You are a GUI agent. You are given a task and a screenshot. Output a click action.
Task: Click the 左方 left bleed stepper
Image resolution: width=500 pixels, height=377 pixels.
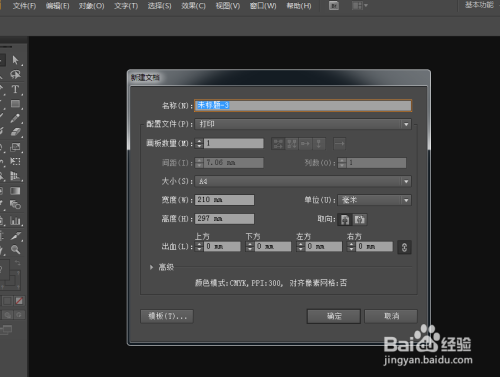[300, 247]
